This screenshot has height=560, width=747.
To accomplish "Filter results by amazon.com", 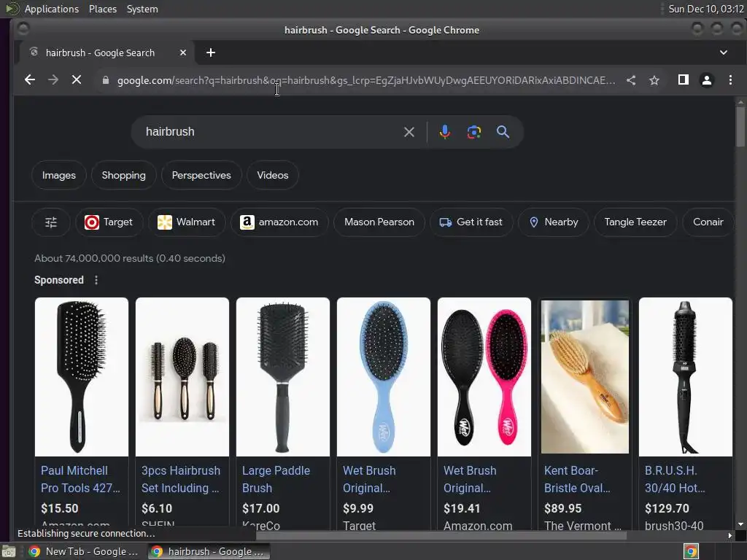I will (x=279, y=222).
